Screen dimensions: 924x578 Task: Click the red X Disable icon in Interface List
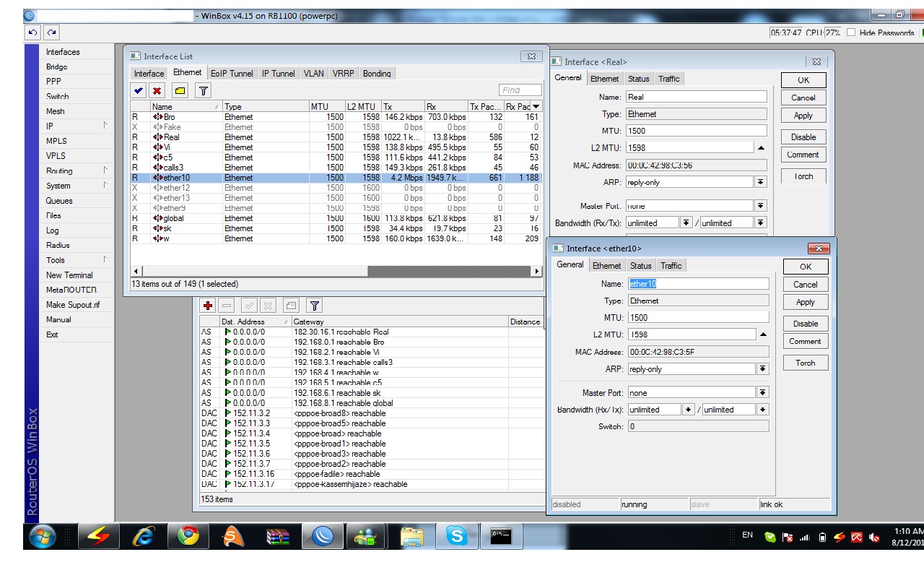(157, 90)
